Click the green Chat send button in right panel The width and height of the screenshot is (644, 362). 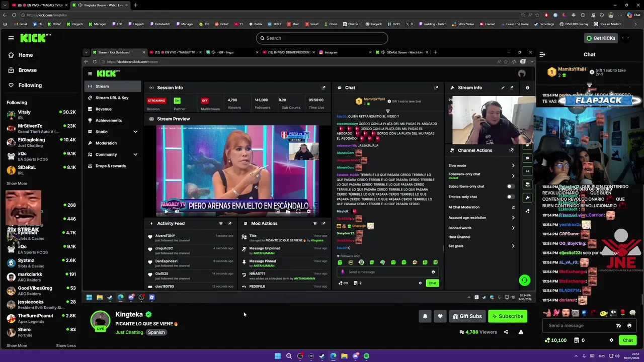[628, 340]
